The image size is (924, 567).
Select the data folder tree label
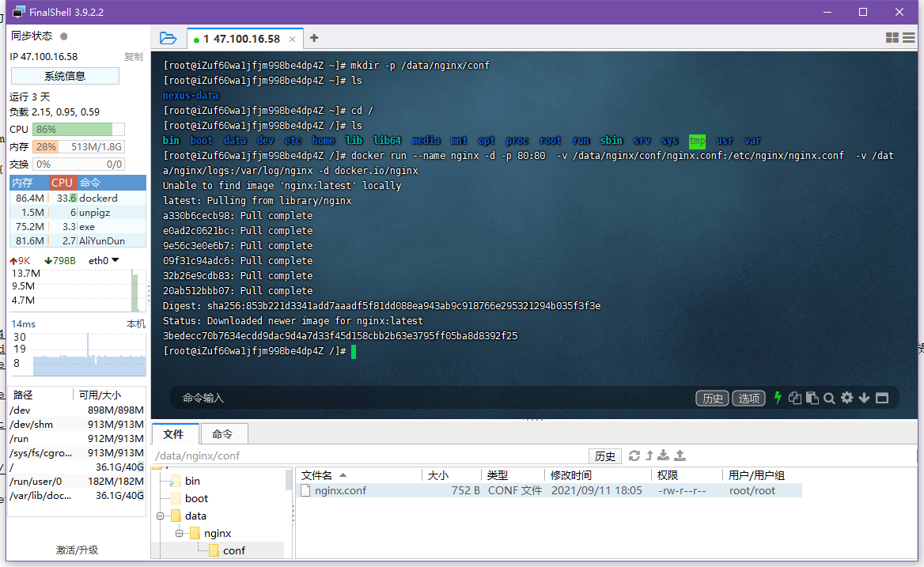(195, 516)
